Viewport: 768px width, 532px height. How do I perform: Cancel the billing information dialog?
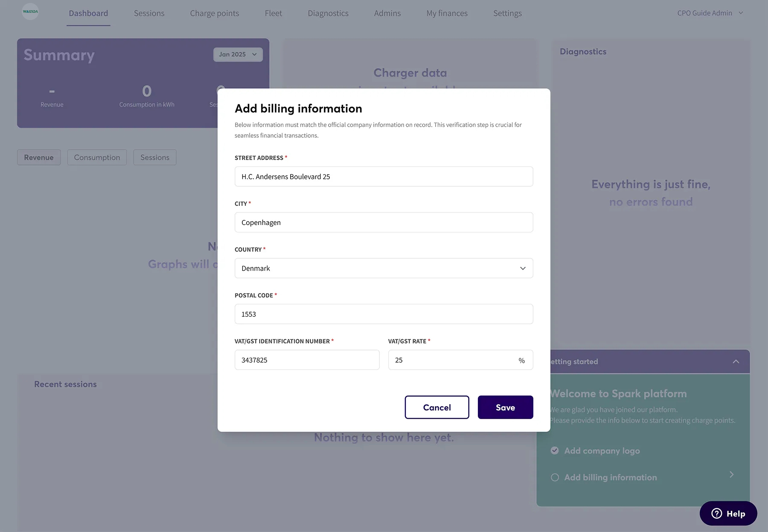437,407
